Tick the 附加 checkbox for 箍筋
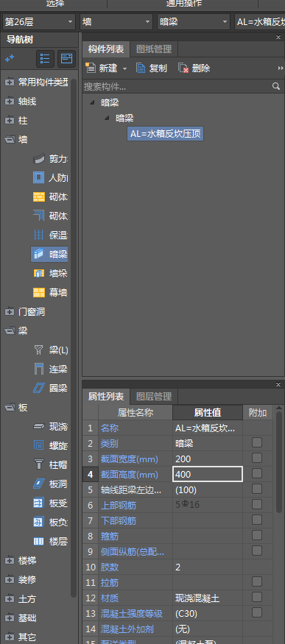 click(x=257, y=535)
